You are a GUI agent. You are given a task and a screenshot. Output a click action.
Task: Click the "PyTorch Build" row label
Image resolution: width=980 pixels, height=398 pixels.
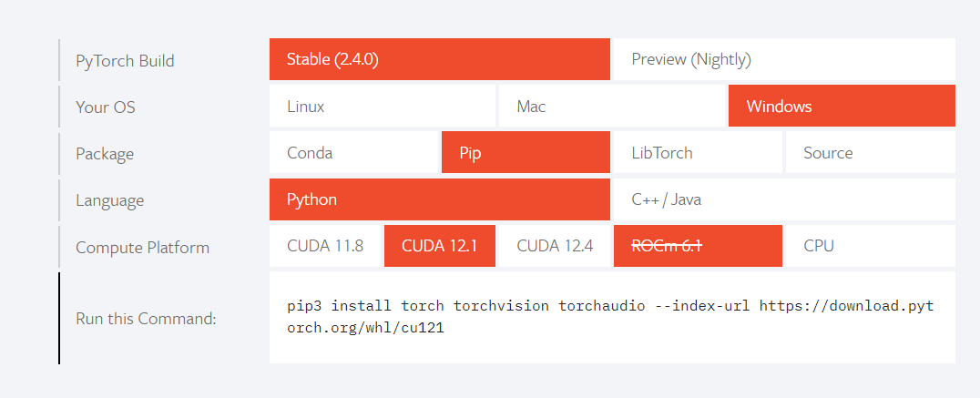click(x=125, y=61)
